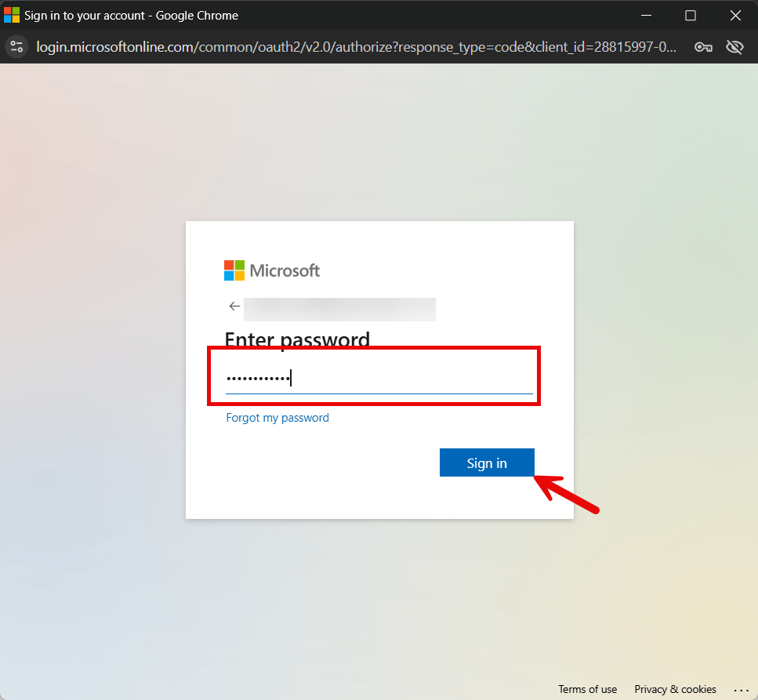Click the browser address bar URL
This screenshot has height=700, width=758.
click(x=353, y=46)
